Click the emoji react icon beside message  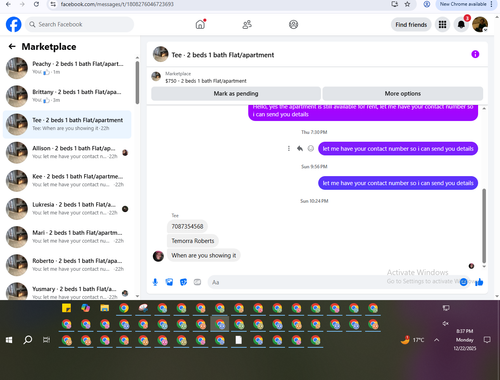pos(311,148)
